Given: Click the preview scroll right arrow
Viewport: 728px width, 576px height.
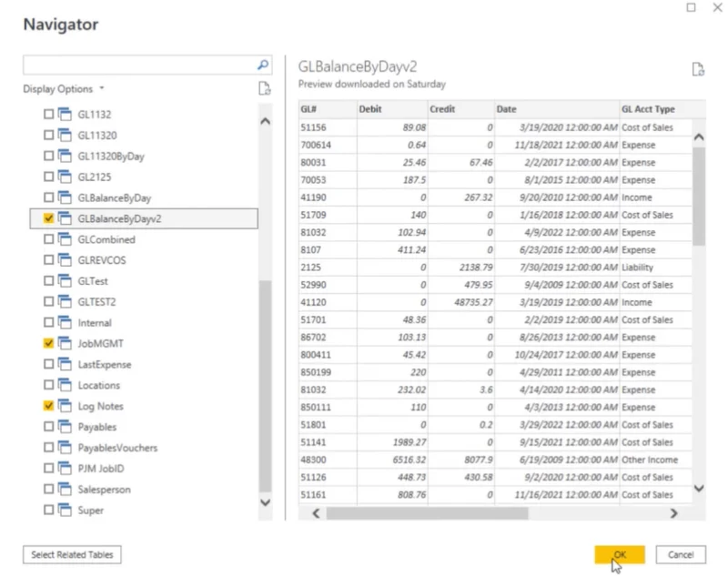Looking at the screenshot, I should (673, 513).
